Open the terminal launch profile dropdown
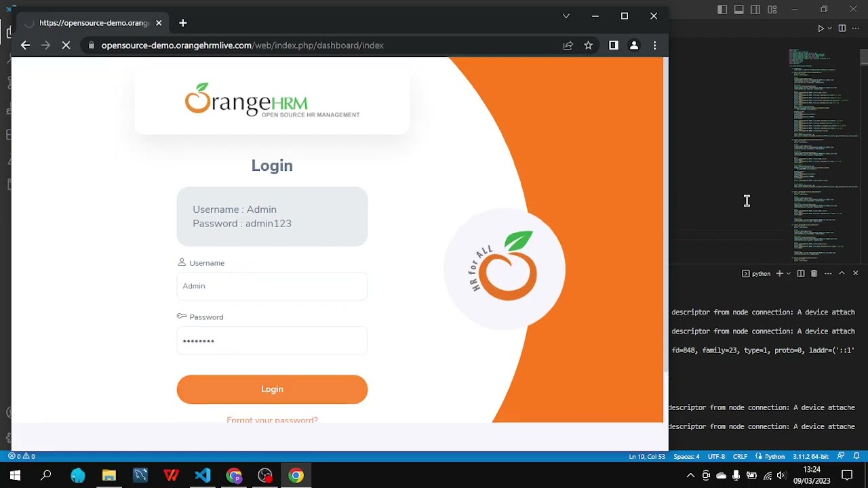Viewport: 868px width, 488px height. pos(788,274)
